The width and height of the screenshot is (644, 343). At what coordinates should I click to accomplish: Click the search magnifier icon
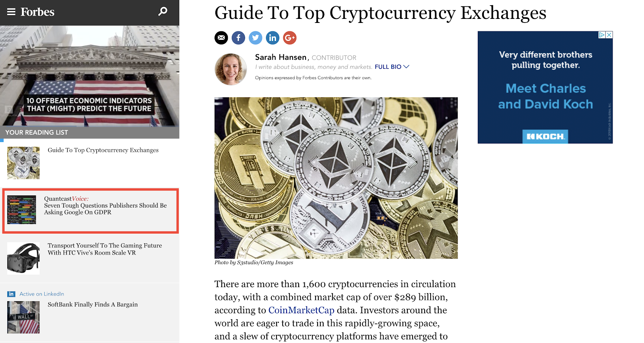(163, 12)
